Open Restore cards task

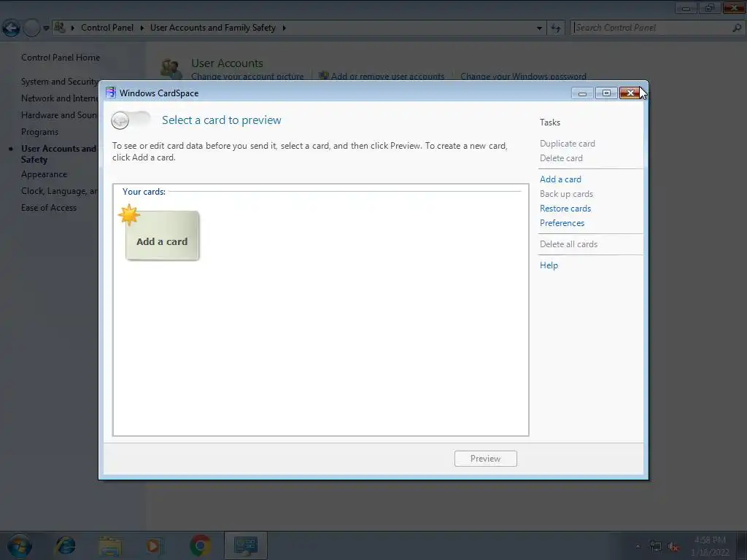point(565,209)
